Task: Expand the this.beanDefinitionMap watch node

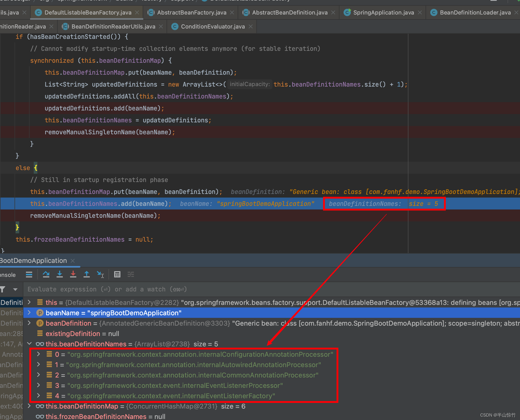Action: pyautogui.click(x=29, y=406)
